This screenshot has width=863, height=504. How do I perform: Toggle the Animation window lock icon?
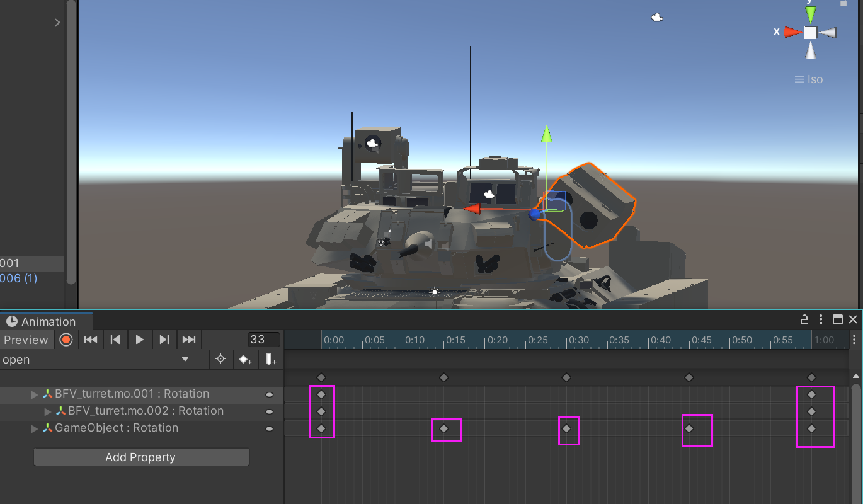804,319
